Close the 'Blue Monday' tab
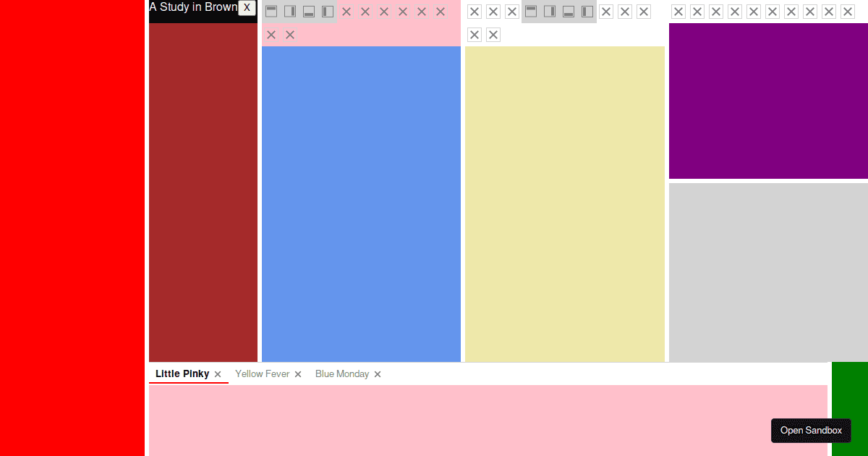868x456 pixels. (x=377, y=373)
